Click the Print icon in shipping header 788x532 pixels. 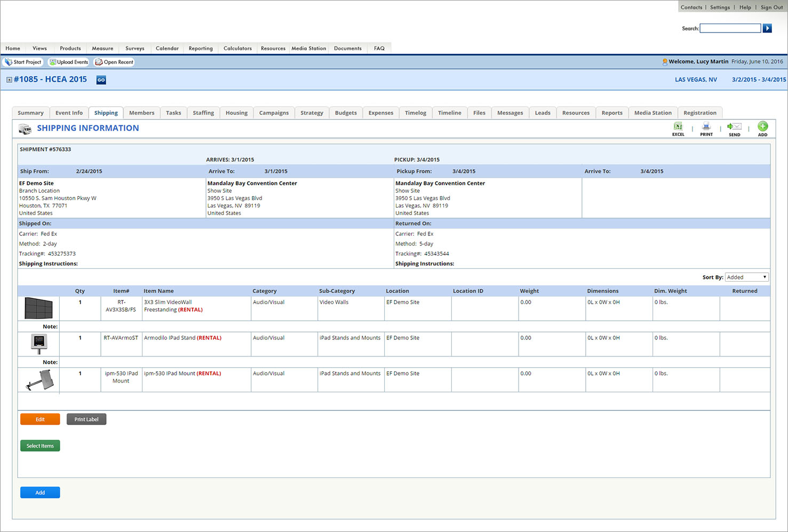point(706,126)
